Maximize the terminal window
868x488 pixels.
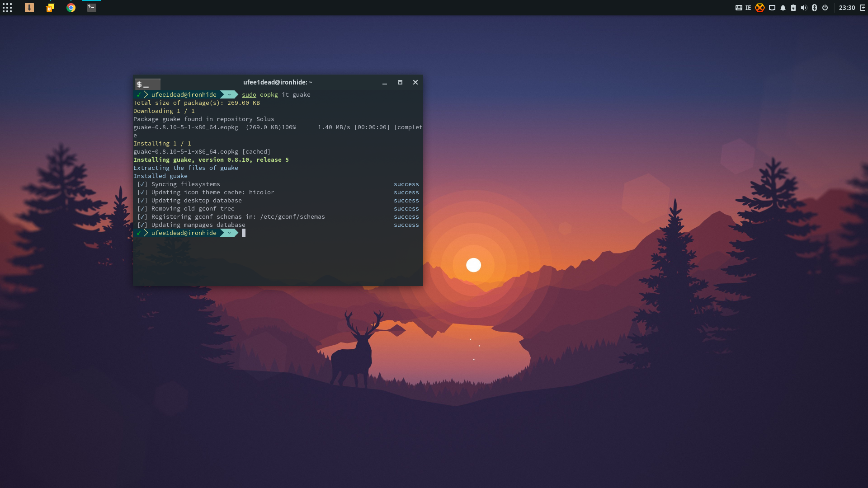point(400,82)
